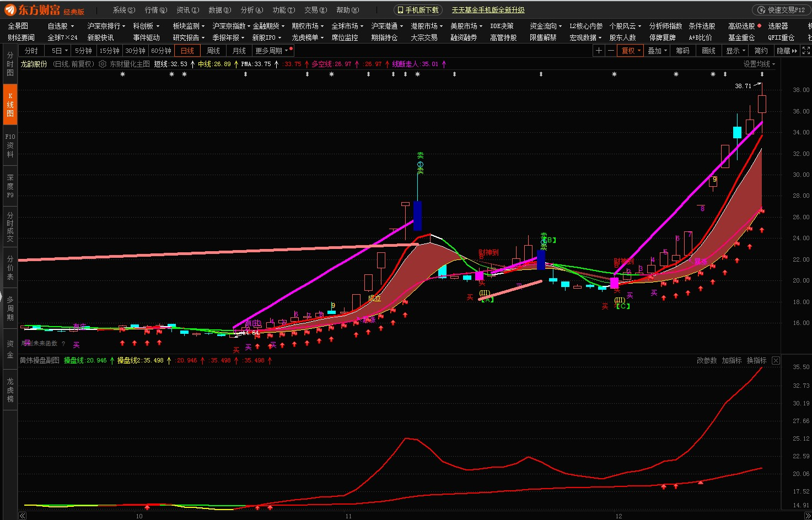Open F10资料 in left sidebar
This screenshot has height=520, width=812.
pos(10,145)
